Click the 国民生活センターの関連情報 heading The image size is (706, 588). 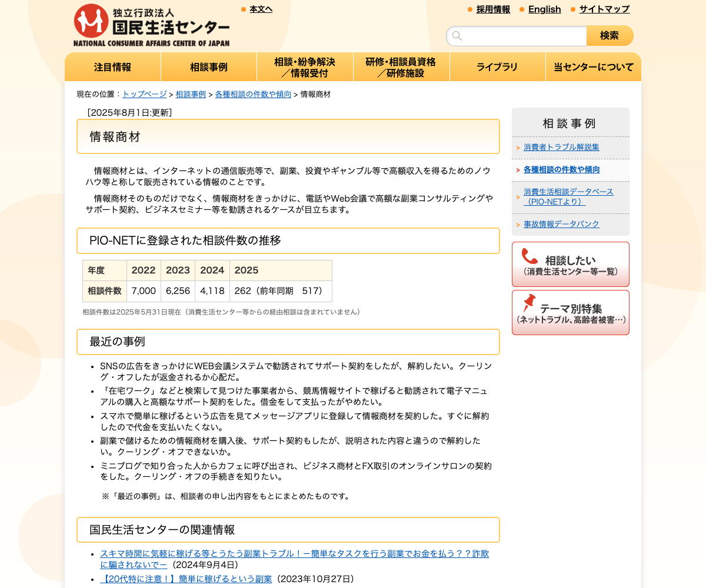click(x=288, y=530)
